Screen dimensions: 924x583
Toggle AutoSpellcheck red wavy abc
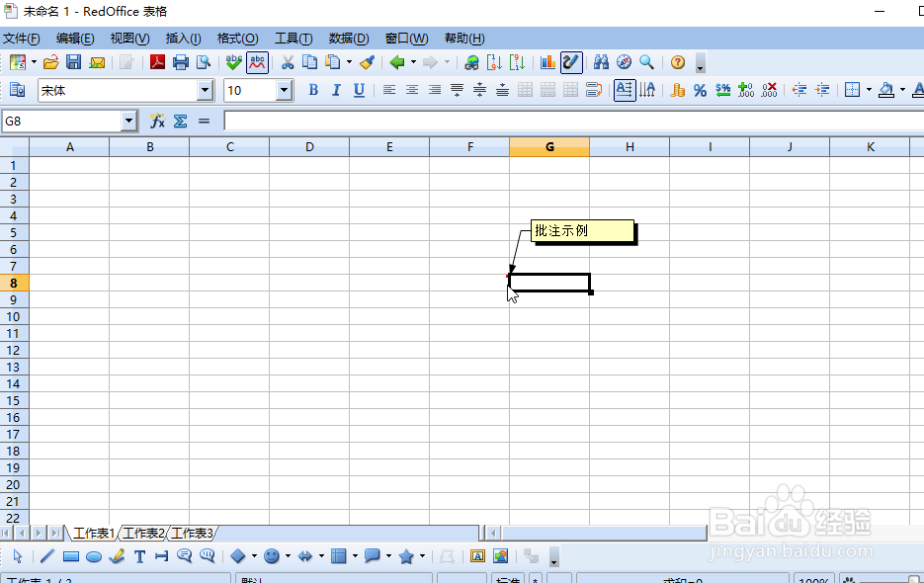[x=258, y=62]
